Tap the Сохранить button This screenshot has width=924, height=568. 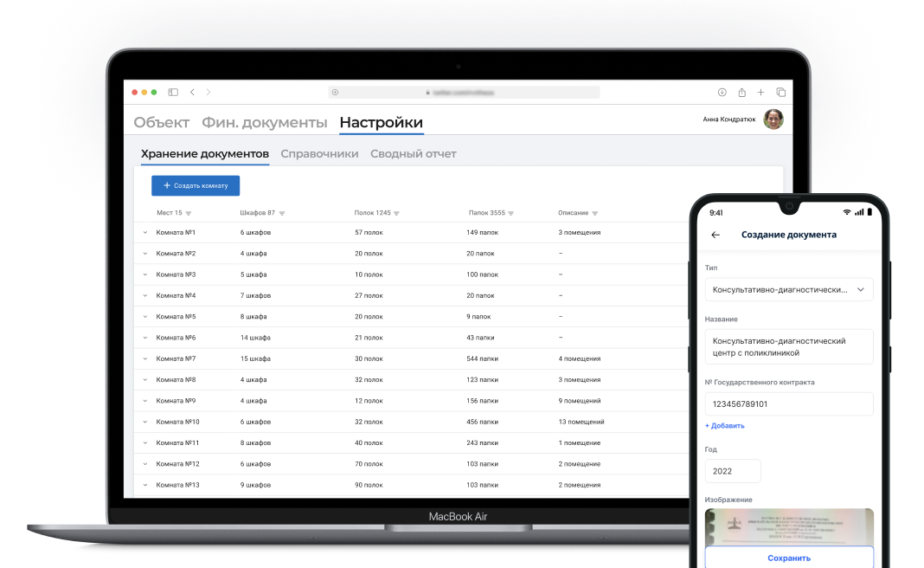[788, 558]
